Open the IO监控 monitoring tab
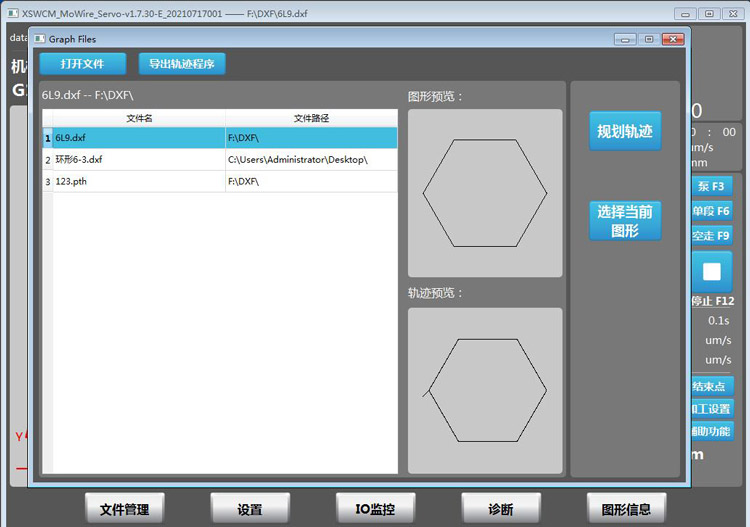The image size is (750, 527). [375, 508]
